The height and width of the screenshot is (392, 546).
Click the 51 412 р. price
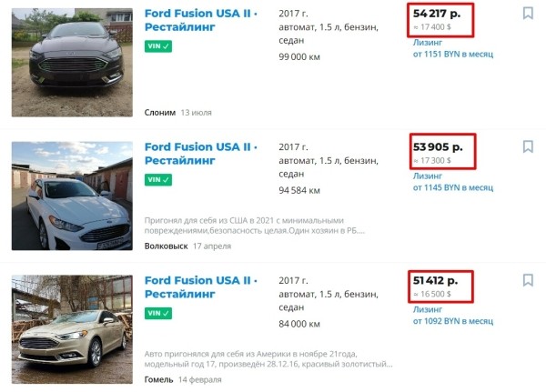point(436,280)
